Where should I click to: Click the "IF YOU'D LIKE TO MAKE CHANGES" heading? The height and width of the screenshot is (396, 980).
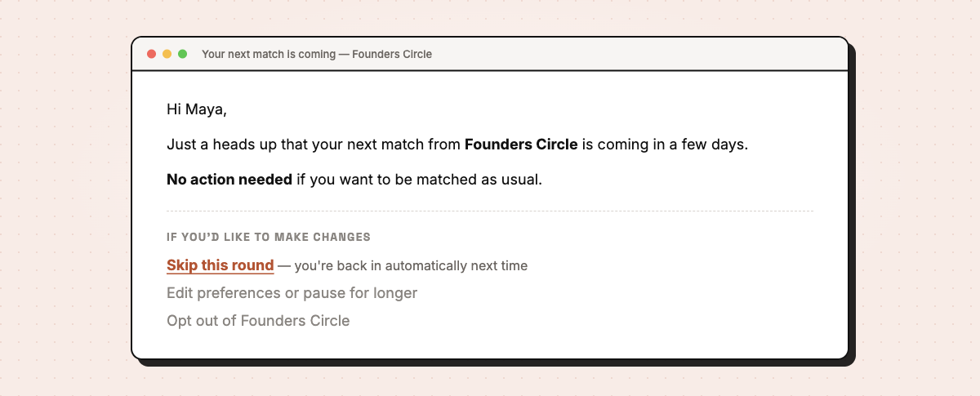tap(269, 238)
